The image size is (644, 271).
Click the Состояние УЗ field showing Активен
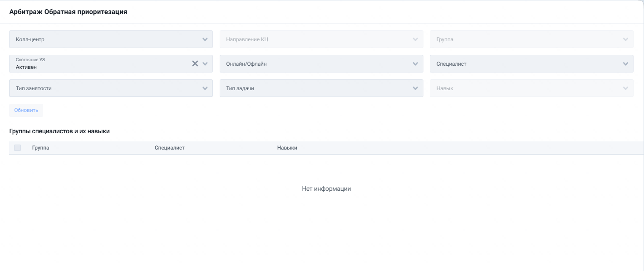(111, 64)
